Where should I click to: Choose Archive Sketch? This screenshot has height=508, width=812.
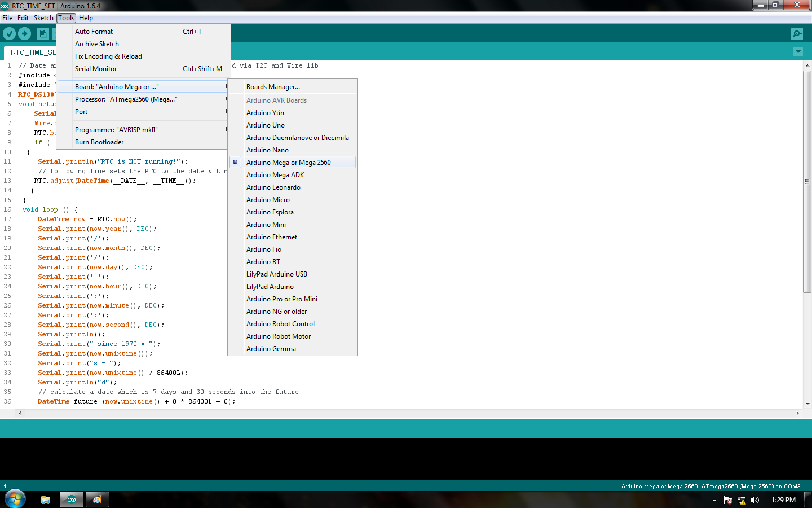[x=144, y=44]
